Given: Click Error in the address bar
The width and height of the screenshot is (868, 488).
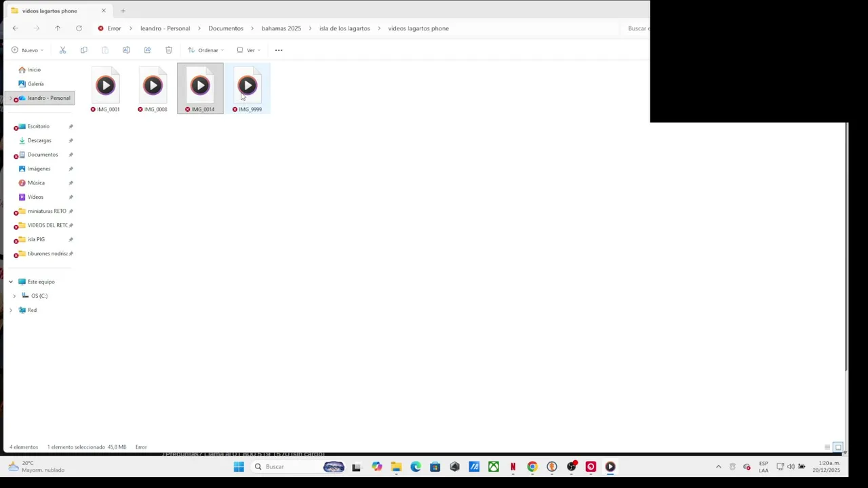Looking at the screenshot, I should (x=114, y=28).
